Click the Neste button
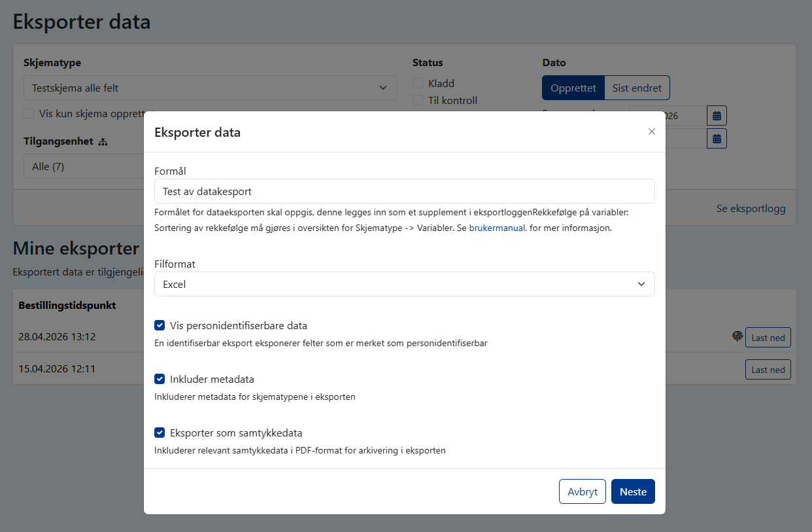812x532 pixels. pyautogui.click(x=633, y=491)
